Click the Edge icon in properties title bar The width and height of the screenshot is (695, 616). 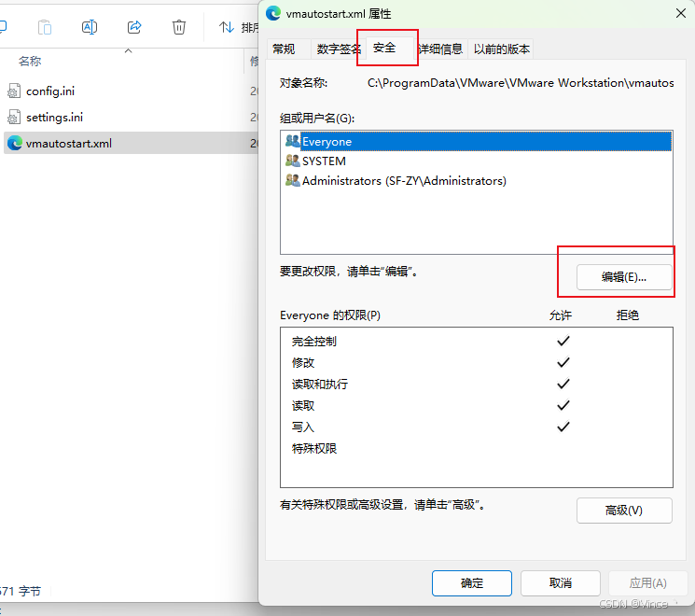point(273,14)
